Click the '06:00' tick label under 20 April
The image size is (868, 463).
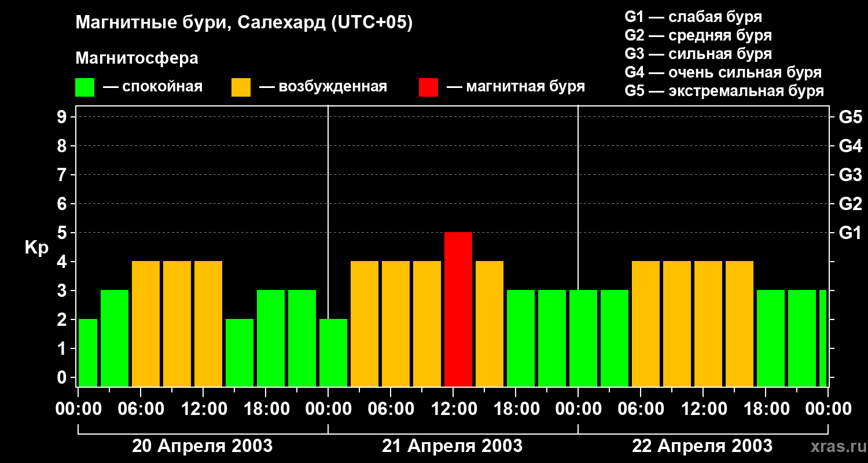(141, 409)
